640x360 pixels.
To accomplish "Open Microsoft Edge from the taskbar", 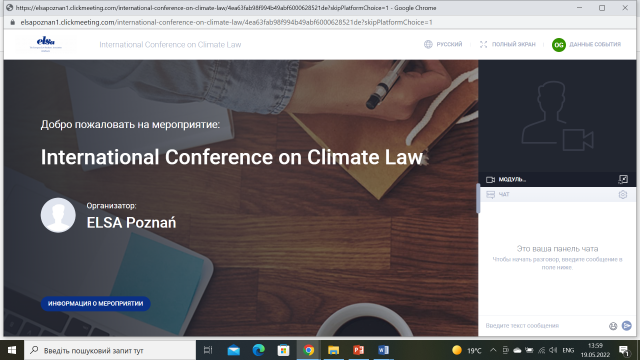I will pyautogui.click(x=258, y=350).
